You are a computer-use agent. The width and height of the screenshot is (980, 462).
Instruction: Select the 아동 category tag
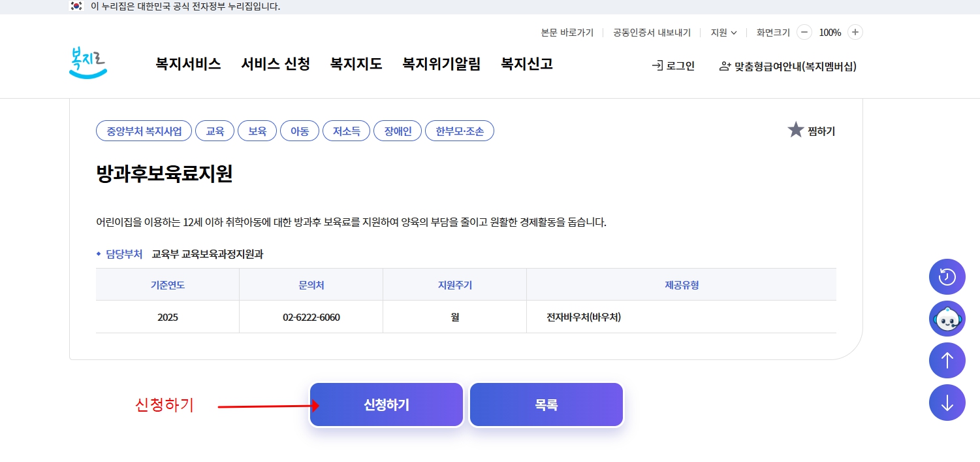[299, 130]
